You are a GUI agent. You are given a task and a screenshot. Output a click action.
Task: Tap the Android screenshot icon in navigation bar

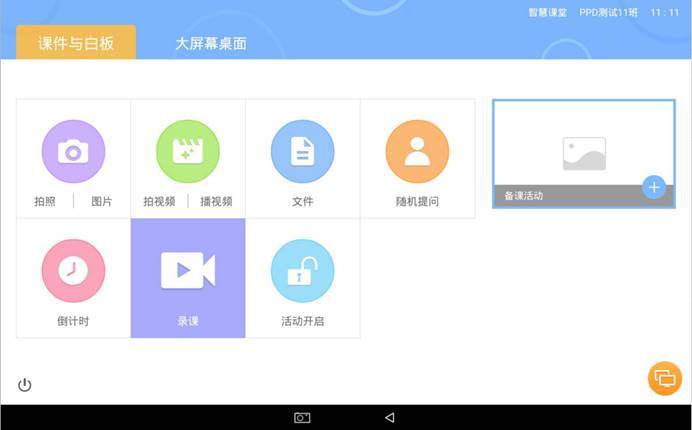(302, 417)
